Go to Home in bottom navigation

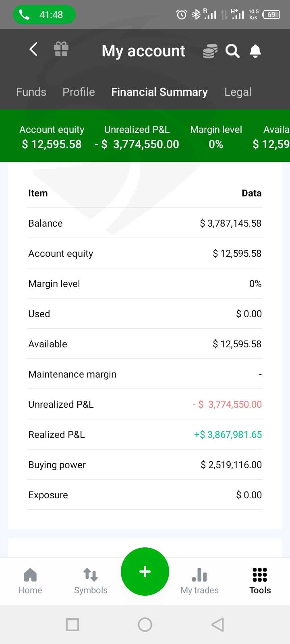30,581
